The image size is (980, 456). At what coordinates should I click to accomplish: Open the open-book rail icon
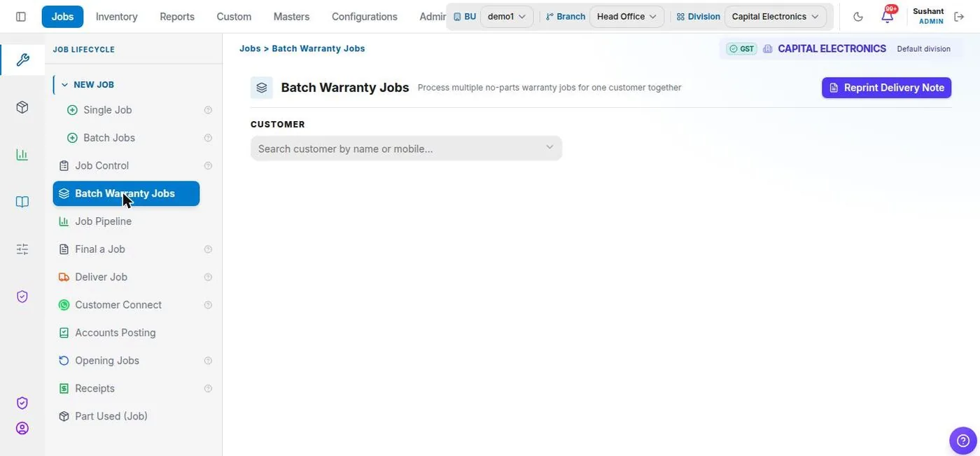pyautogui.click(x=22, y=202)
